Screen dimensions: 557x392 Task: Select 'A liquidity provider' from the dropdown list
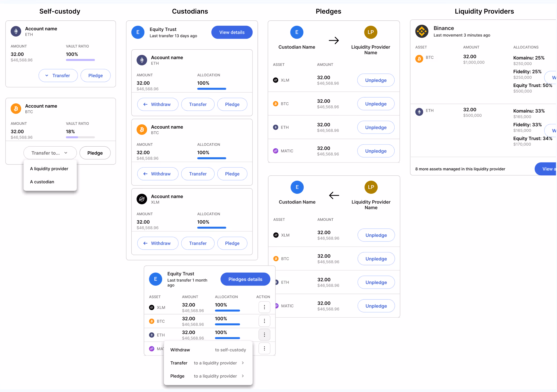[49, 169]
